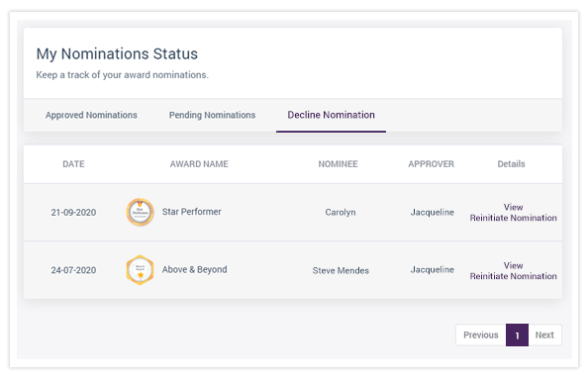
Task: Click nominee name Carolyn
Action: pos(341,212)
